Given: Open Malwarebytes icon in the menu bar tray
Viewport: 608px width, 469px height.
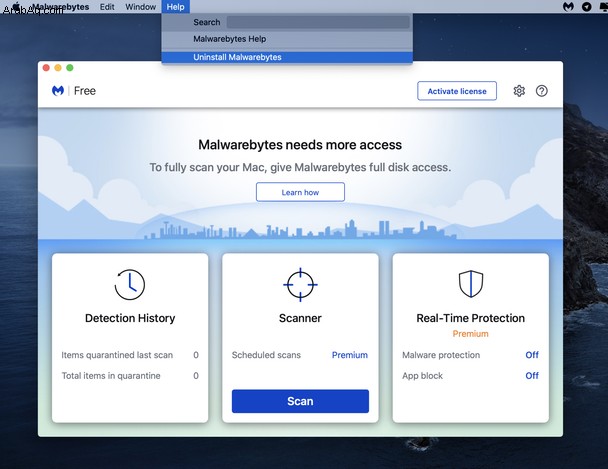Looking at the screenshot, I should (568, 7).
